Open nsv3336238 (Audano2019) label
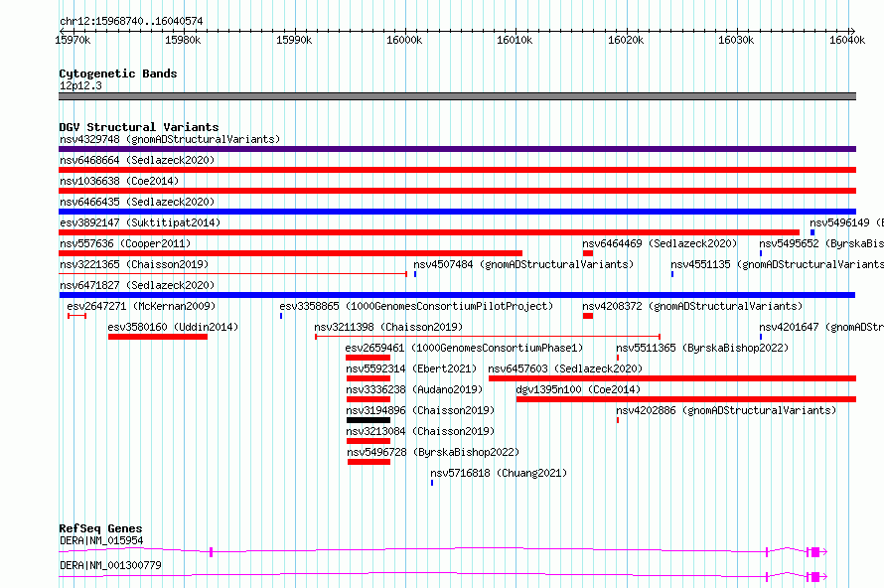The height and width of the screenshot is (588, 884). tap(414, 389)
